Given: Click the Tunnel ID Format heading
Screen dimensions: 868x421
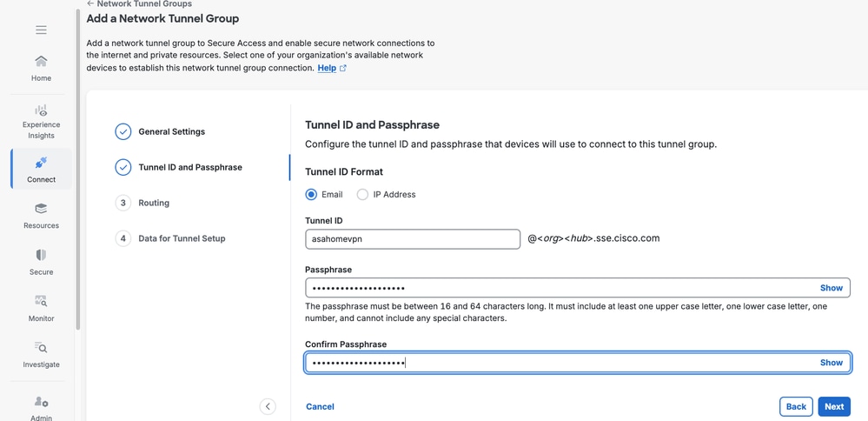Looking at the screenshot, I should (344, 171).
